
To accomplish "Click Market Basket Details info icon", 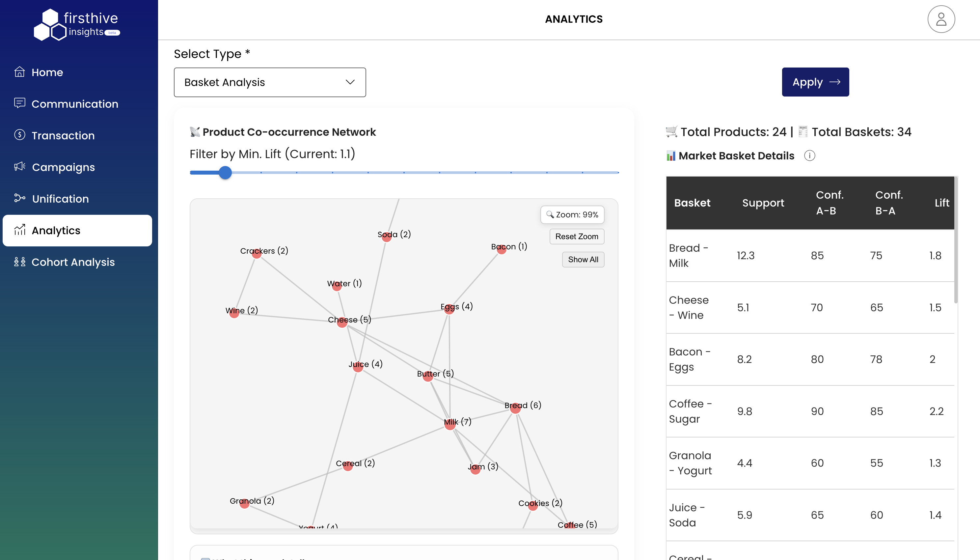I will (x=809, y=156).
